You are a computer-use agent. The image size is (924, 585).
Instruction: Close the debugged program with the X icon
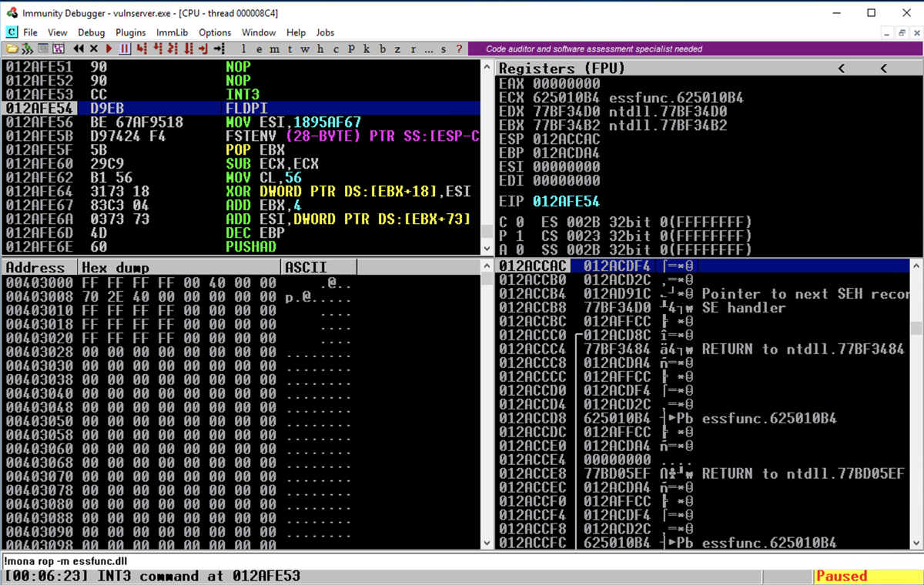pyautogui.click(x=95, y=48)
